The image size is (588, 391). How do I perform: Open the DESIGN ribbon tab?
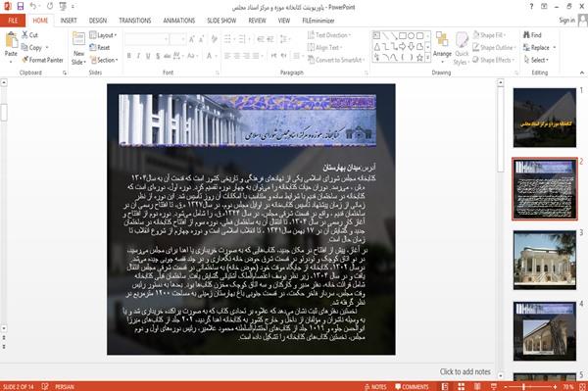click(x=98, y=21)
